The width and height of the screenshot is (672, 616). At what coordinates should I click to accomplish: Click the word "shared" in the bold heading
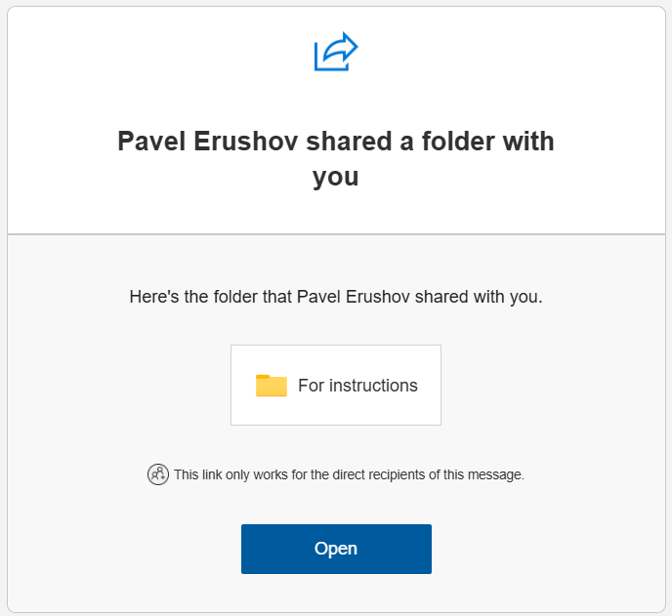349,142
